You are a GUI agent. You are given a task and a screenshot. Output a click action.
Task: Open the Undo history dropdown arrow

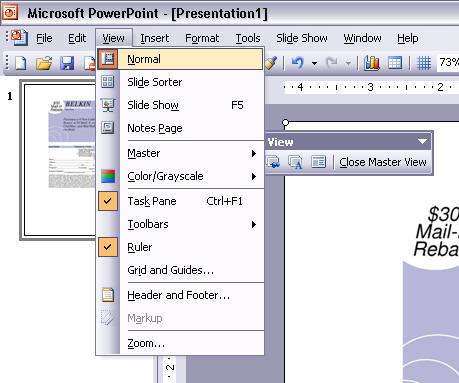click(314, 63)
